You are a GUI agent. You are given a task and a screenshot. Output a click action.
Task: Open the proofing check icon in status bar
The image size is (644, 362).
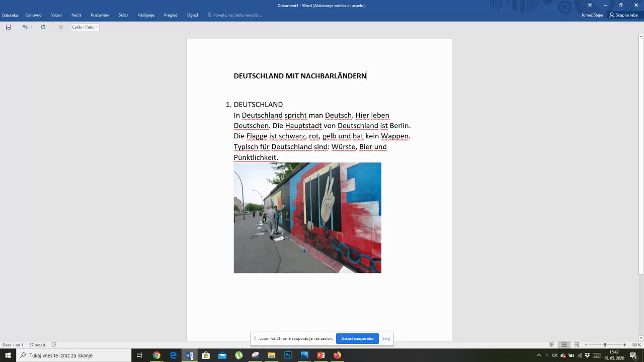54,345
